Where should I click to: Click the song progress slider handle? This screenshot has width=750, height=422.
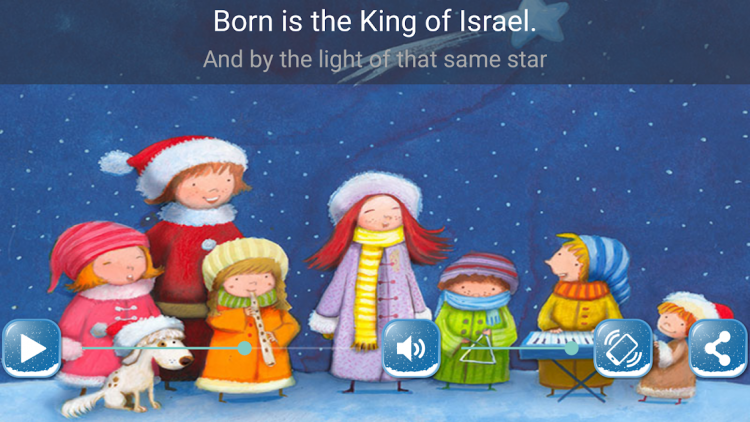[245, 348]
